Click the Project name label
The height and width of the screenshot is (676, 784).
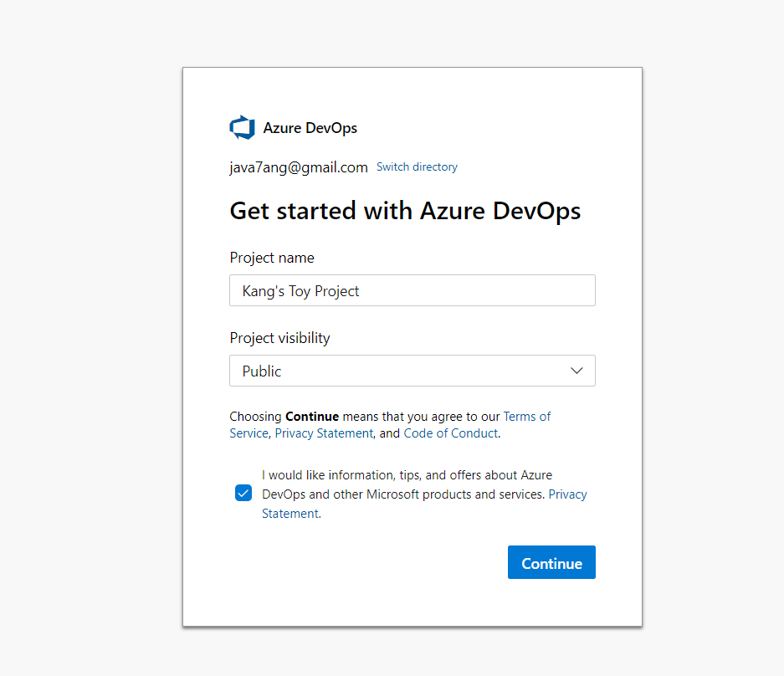(272, 258)
